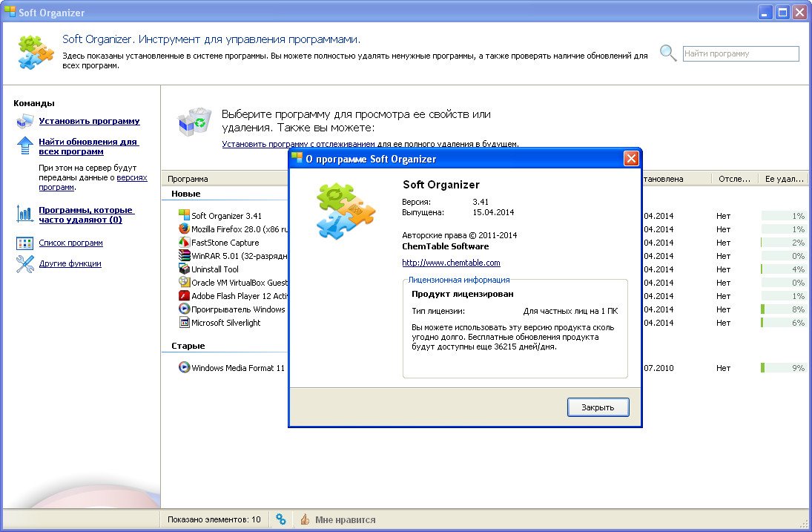
Task: Select the FastStone Capture row
Action: click(225, 243)
